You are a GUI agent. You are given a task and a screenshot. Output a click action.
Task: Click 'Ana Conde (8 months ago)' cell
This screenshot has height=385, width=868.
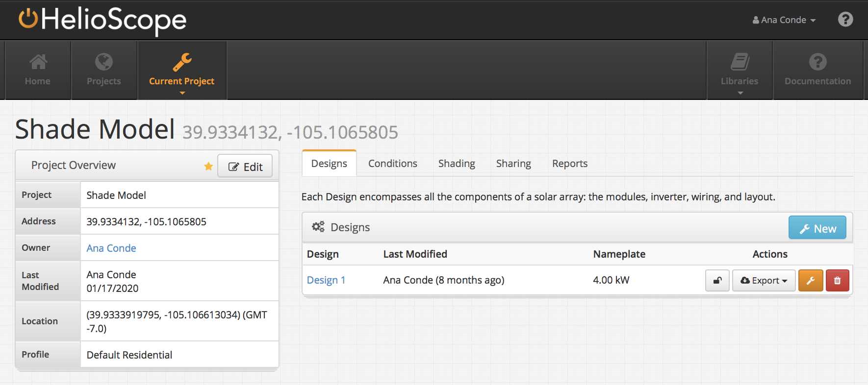point(444,280)
